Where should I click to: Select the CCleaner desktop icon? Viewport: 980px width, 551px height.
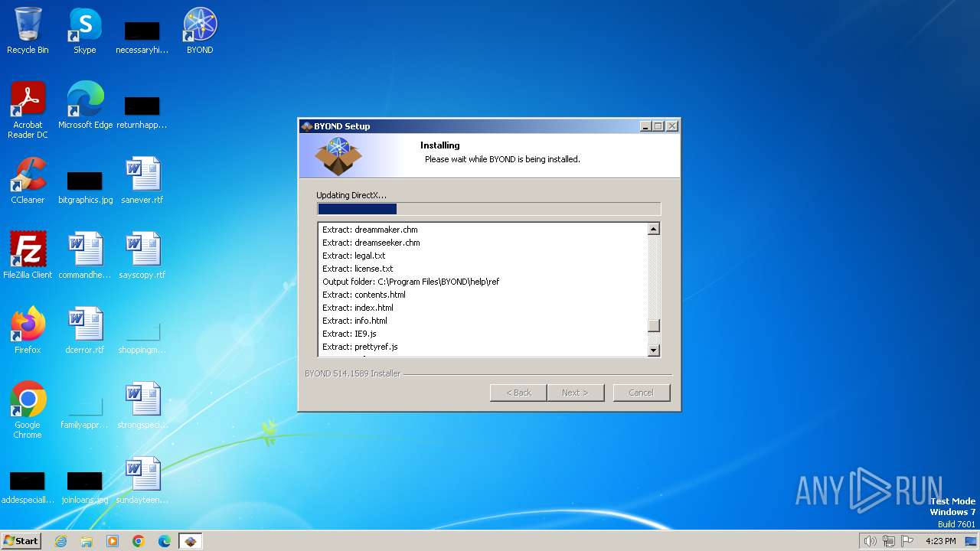28,181
